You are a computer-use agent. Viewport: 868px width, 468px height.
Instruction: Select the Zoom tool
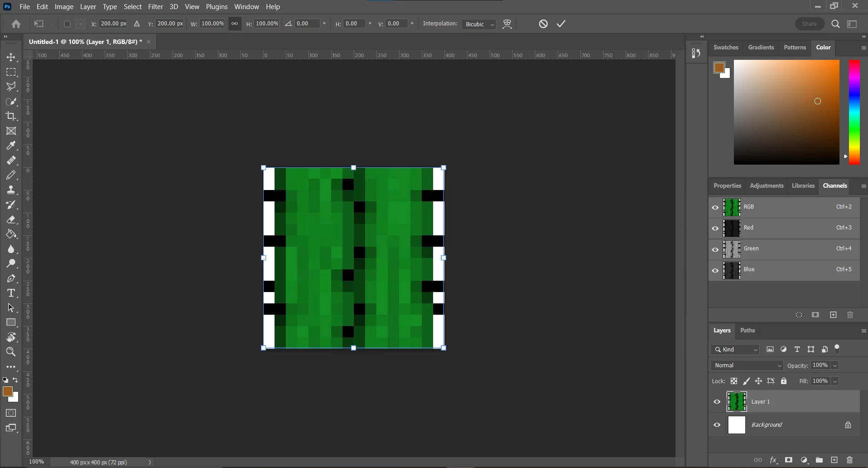coord(11,352)
